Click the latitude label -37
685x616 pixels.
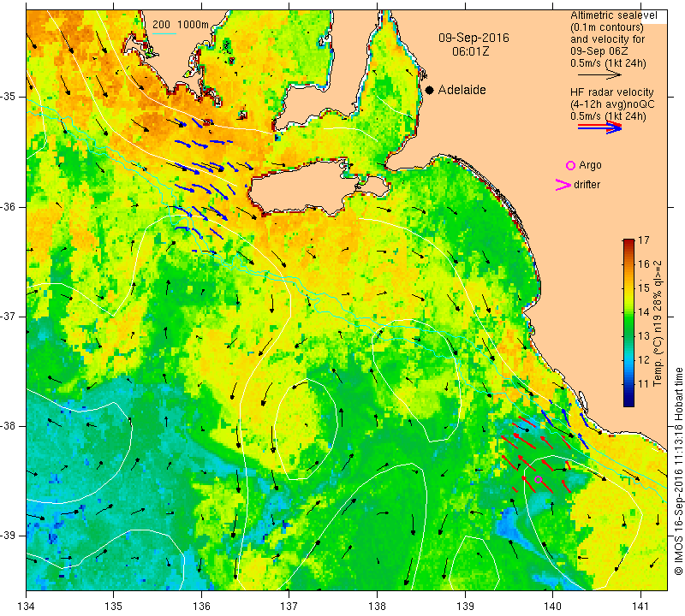pyautogui.click(x=9, y=316)
